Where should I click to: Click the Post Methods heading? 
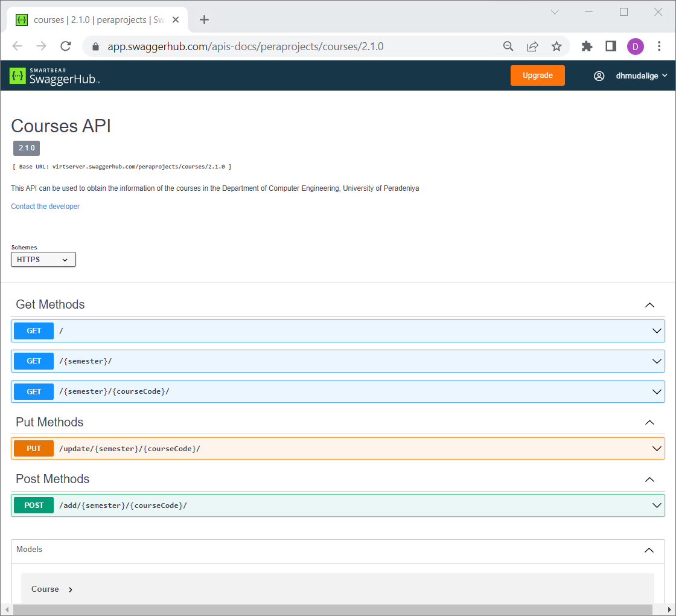click(x=53, y=480)
